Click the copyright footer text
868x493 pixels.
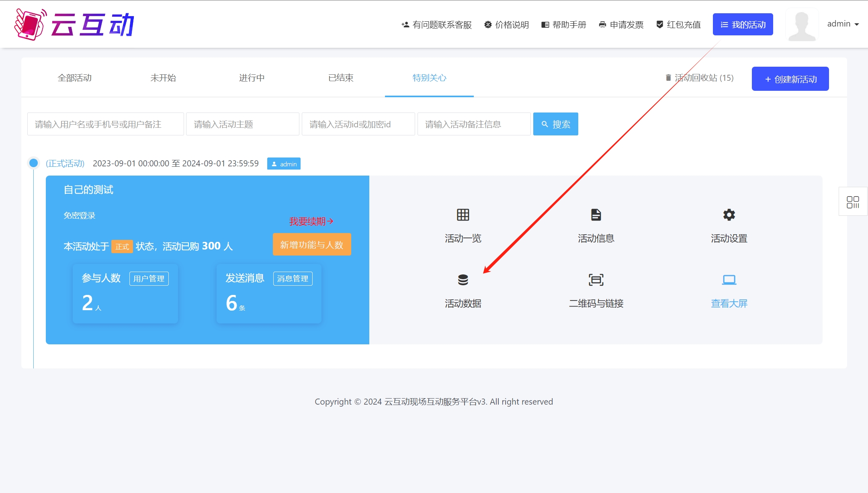[434, 402]
